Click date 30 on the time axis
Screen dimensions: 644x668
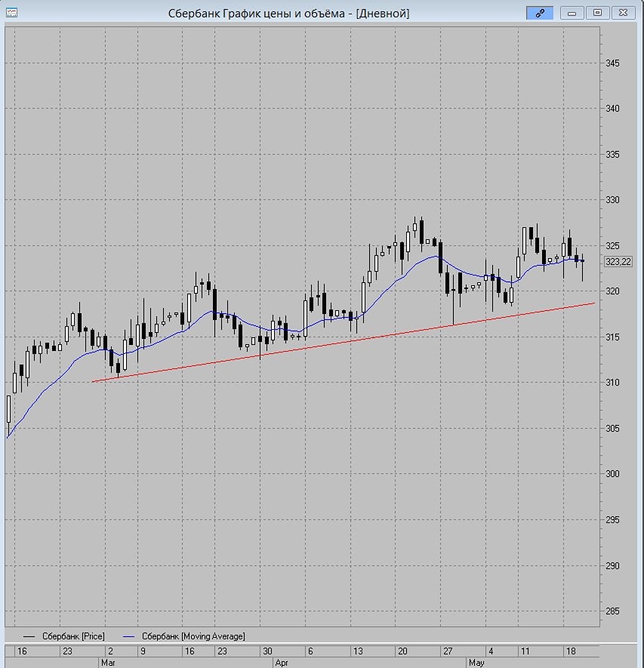267,651
